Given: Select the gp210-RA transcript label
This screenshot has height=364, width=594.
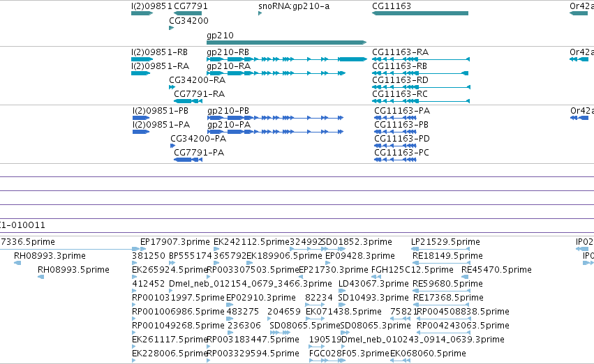Looking at the screenshot, I should 228,66.
